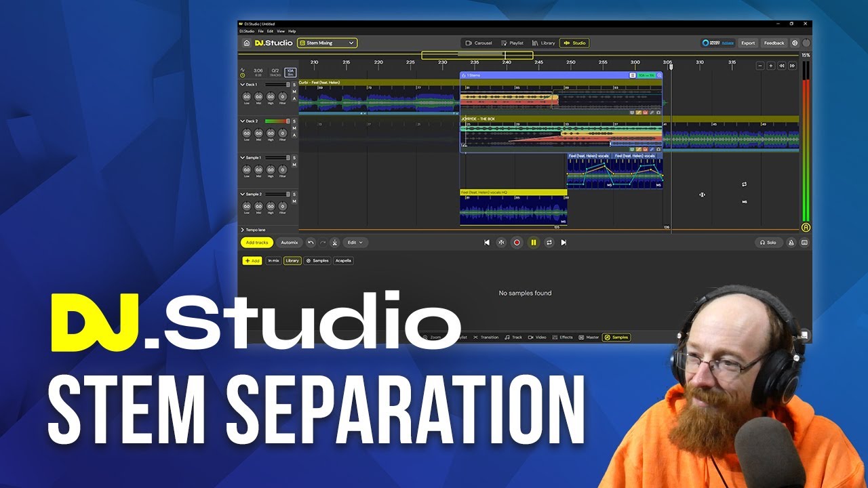Open the Stem Mixing dropdown

(x=328, y=43)
